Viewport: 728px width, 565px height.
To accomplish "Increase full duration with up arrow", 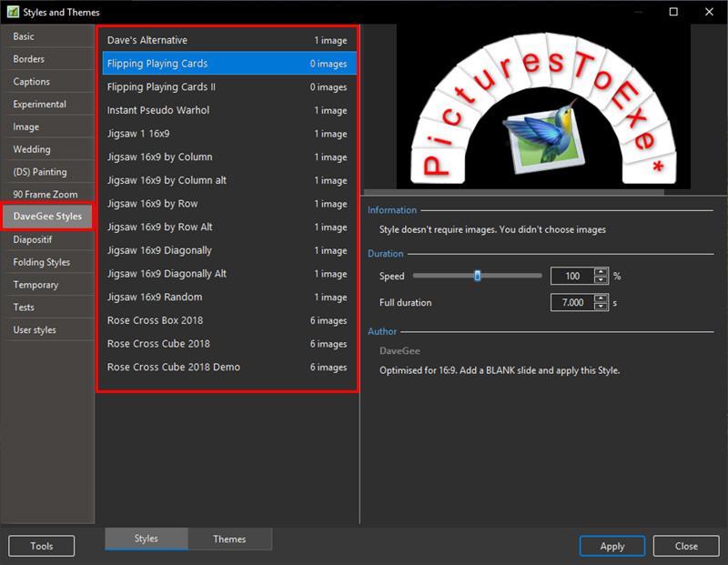I will tap(601, 298).
